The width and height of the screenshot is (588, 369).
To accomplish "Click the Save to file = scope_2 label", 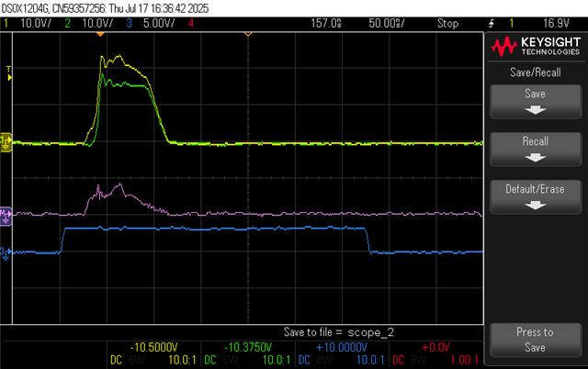I will [x=339, y=332].
